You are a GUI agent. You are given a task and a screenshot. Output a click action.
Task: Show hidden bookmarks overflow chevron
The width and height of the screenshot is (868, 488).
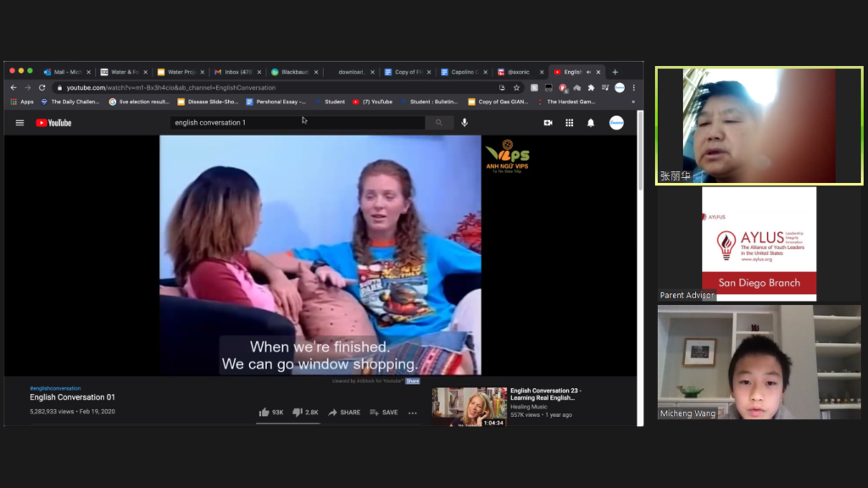pyautogui.click(x=633, y=102)
